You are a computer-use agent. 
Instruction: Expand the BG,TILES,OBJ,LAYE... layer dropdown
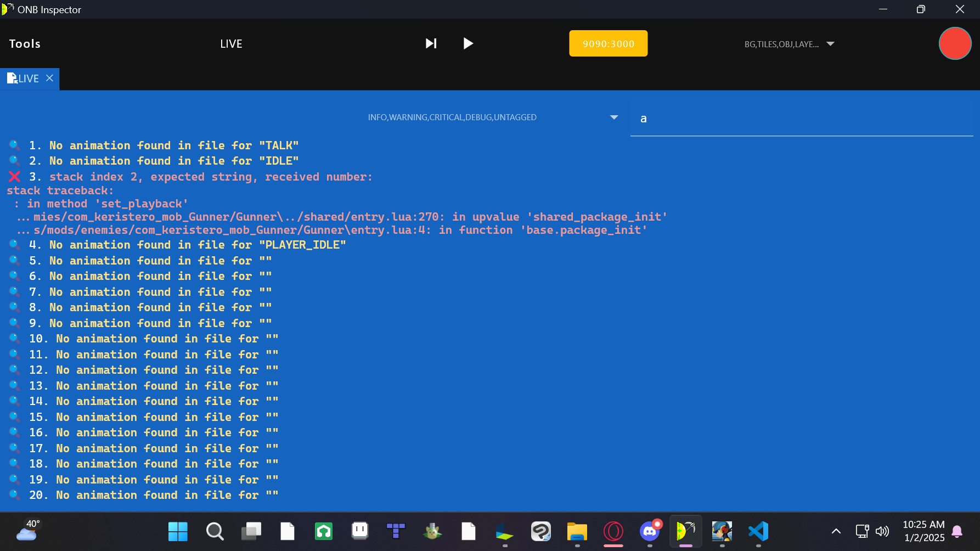(x=789, y=44)
